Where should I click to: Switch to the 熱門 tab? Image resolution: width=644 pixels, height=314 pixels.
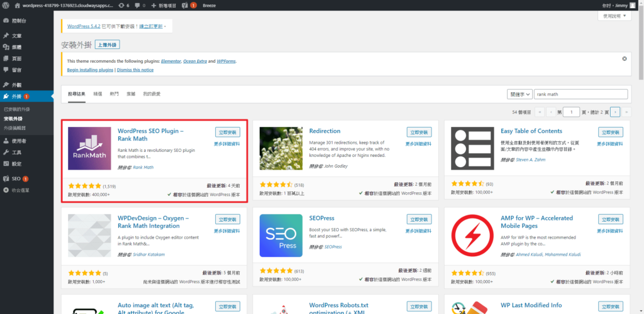[x=114, y=94]
